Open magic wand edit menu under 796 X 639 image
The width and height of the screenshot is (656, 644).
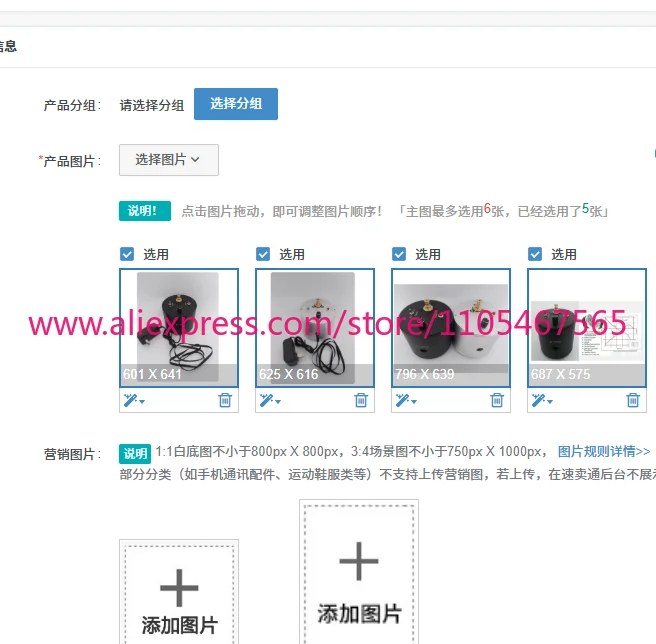click(x=406, y=400)
